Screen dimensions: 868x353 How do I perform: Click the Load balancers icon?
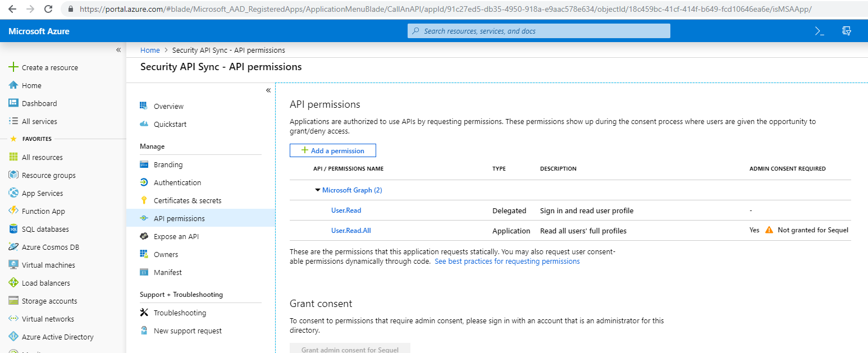[x=13, y=283]
